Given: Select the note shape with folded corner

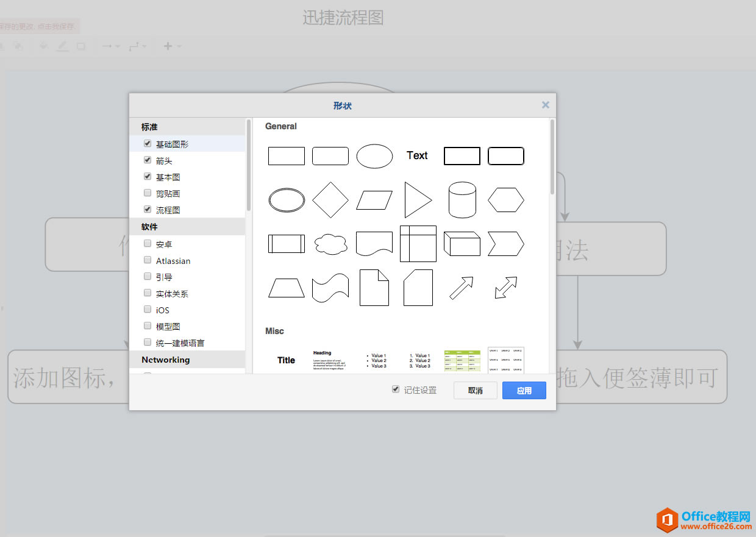Looking at the screenshot, I should [x=374, y=287].
